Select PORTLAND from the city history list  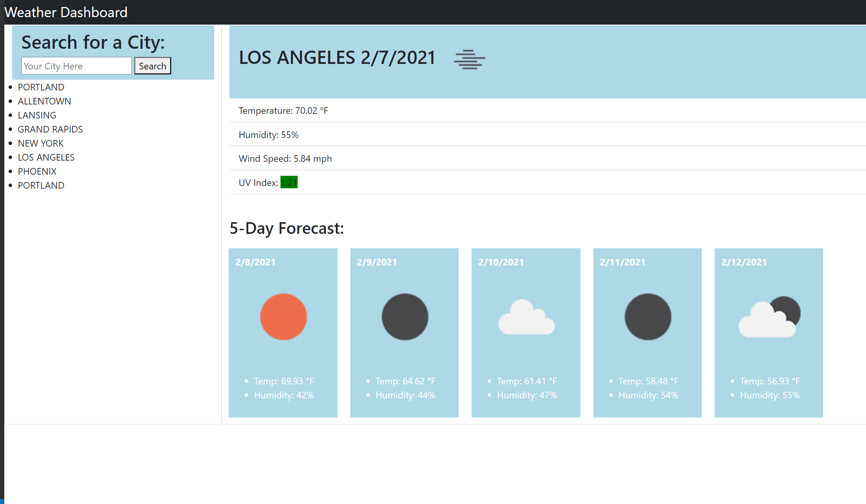(41, 87)
